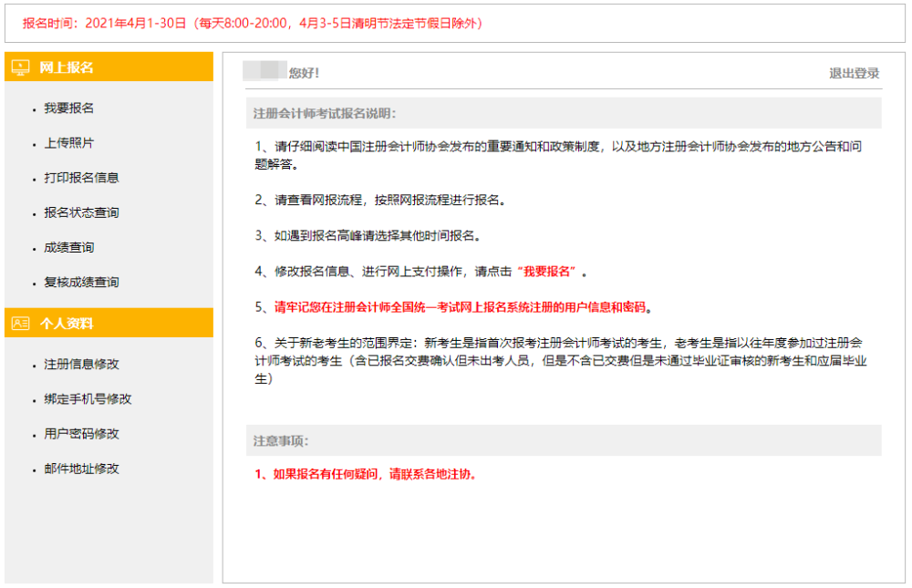Viewport: 912px width, 588px height.
Task: Open 成绩查询 from the sidebar
Action: tap(68, 247)
